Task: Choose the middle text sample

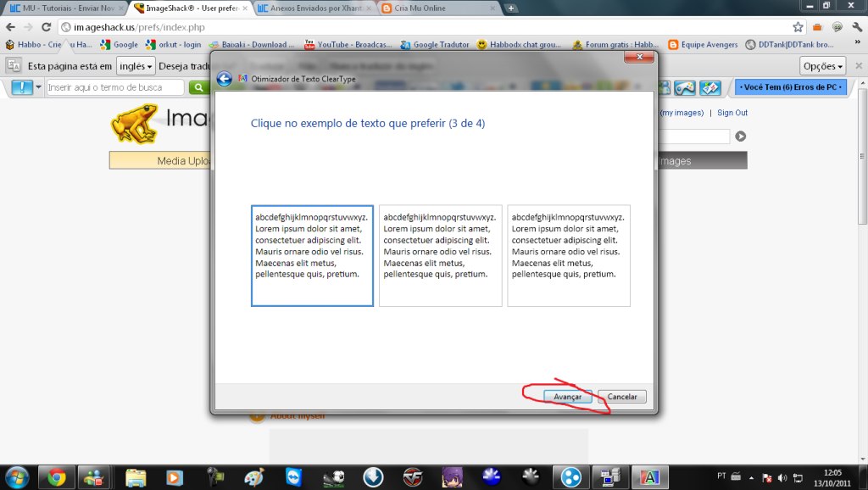Action: [x=440, y=255]
